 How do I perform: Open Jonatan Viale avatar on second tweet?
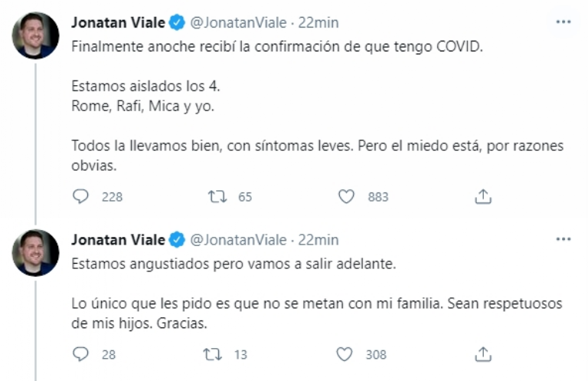[36, 252]
